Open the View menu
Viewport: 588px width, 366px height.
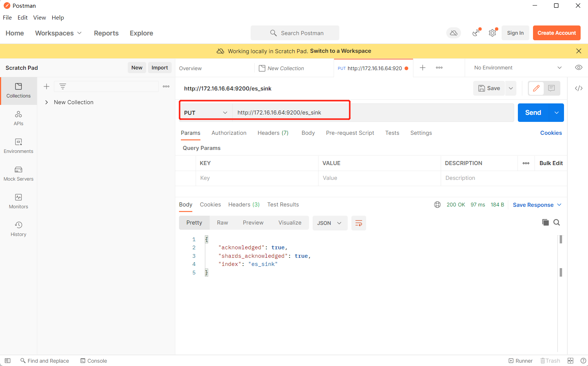click(39, 17)
